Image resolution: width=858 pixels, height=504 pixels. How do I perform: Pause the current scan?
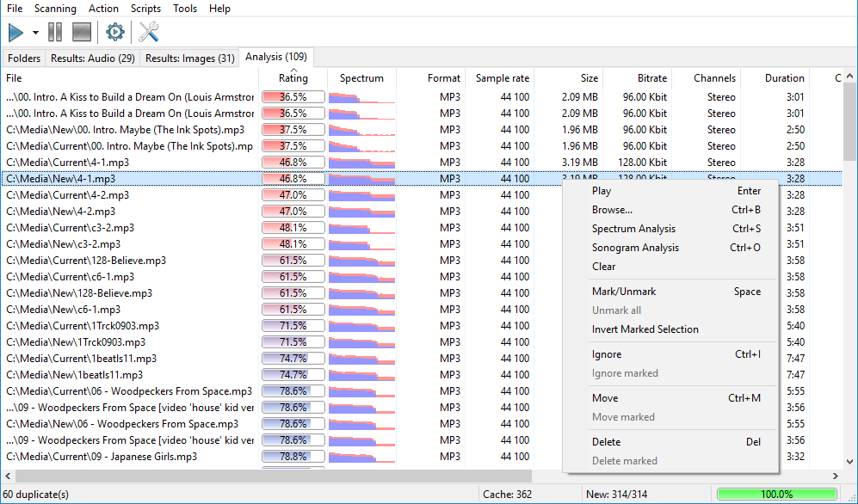[x=54, y=32]
